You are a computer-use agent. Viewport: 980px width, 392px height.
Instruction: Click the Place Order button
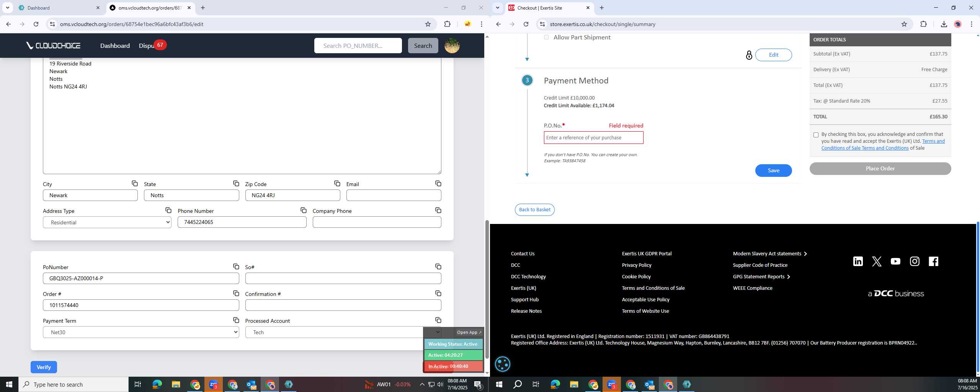coord(880,168)
